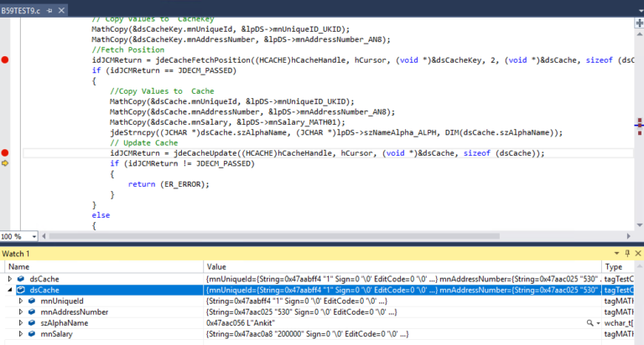Viewport: 644px width, 345px height.
Task: Toggle pin on B59TEST9.c tab
Action: pos(49,11)
